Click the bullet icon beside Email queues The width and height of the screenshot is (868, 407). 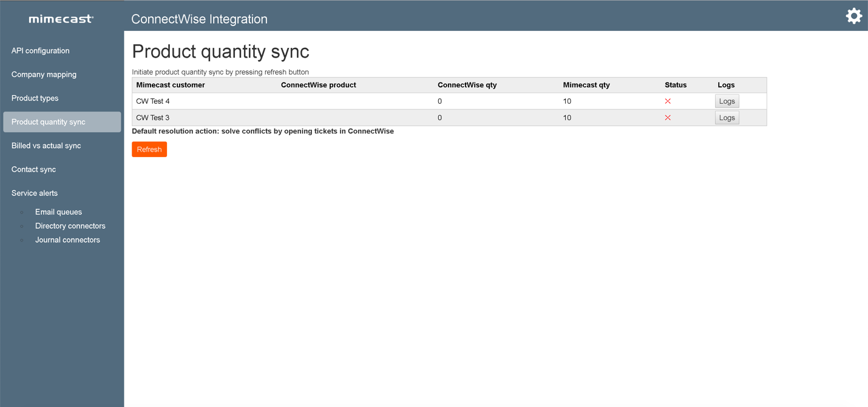click(23, 212)
